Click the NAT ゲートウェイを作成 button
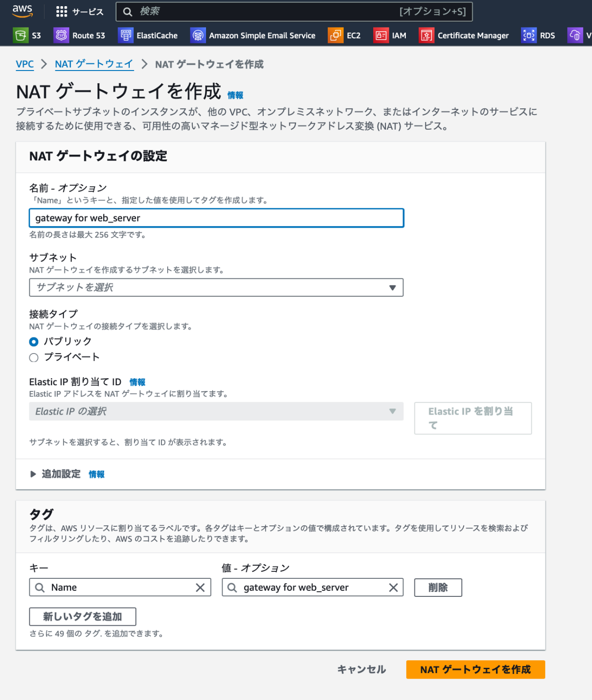592x700 pixels. [x=475, y=670]
